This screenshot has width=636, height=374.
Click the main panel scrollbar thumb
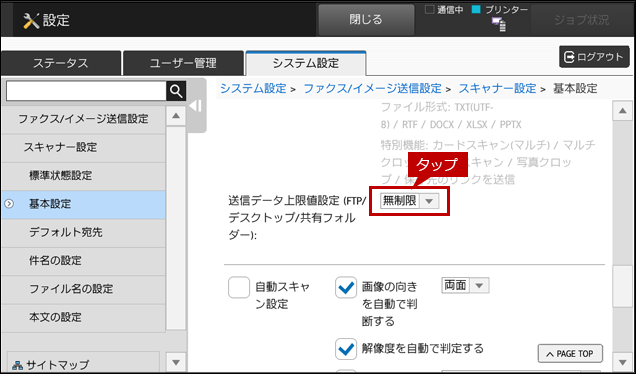622,287
